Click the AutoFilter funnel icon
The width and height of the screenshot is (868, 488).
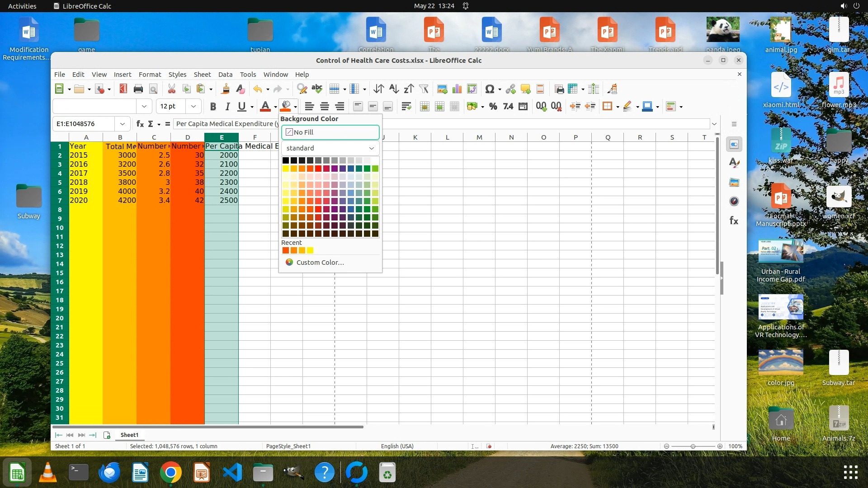pos(424,89)
